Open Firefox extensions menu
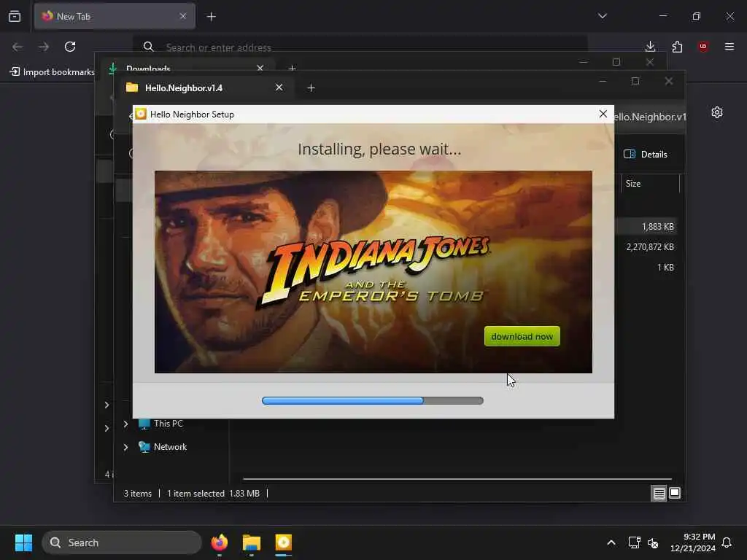Image resolution: width=747 pixels, height=560 pixels. click(677, 47)
